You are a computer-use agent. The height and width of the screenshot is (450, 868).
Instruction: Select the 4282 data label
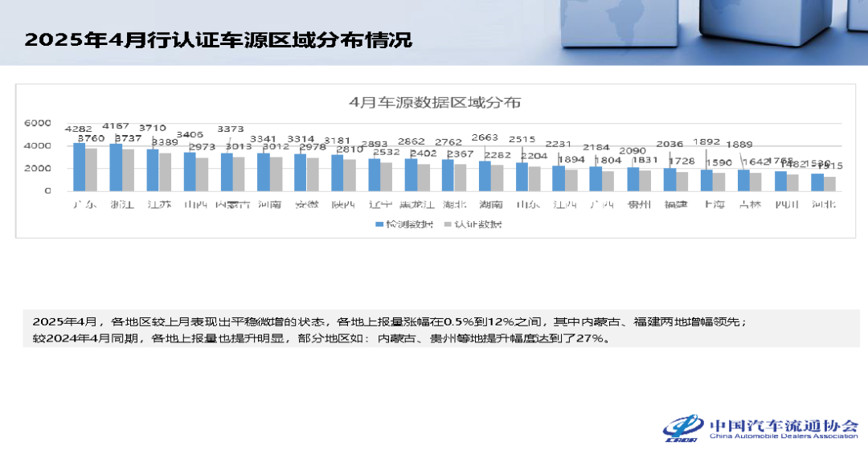coord(79,129)
